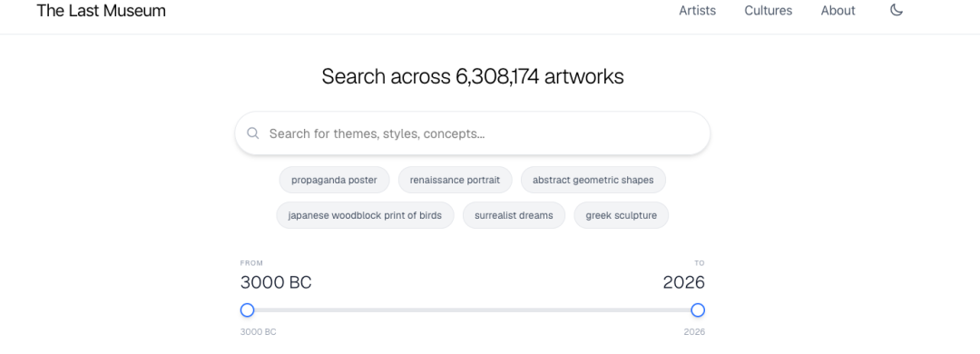Select the "greek sculpture" suggestion
This screenshot has width=980, height=354.
[622, 215]
